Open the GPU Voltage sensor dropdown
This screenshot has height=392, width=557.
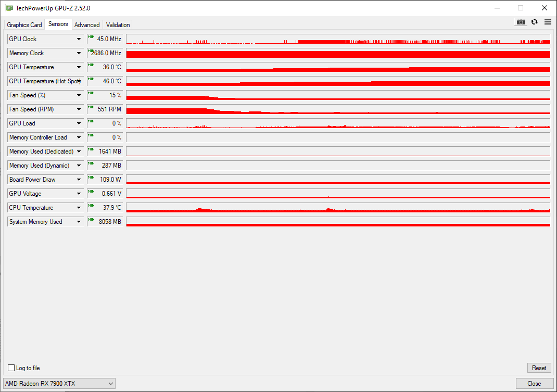coord(79,194)
